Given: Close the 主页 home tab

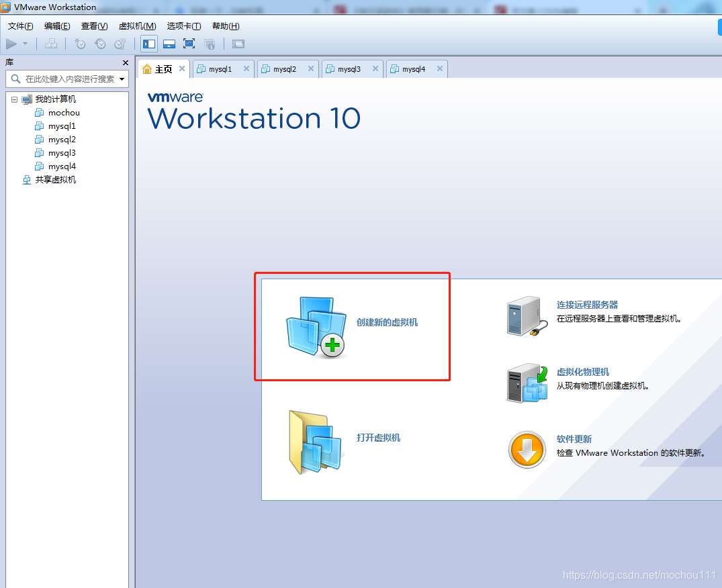Looking at the screenshot, I should coord(182,68).
